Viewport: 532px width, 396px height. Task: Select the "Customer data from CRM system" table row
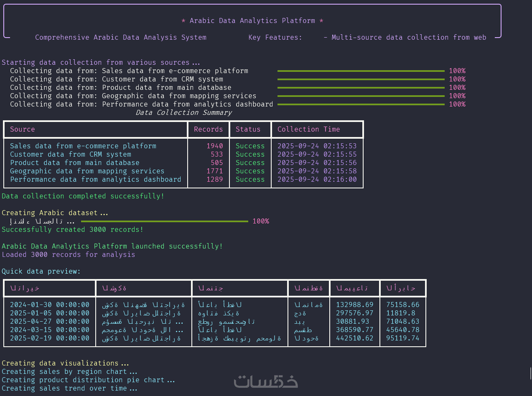tap(70, 155)
